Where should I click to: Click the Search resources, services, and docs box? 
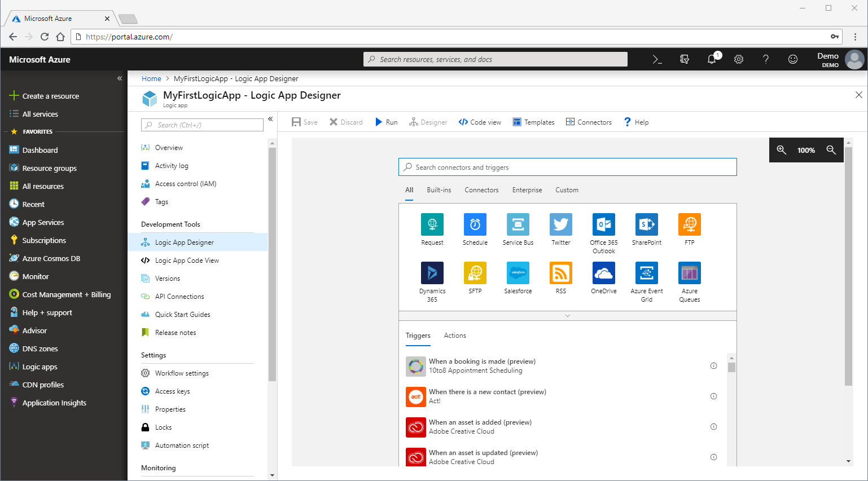pyautogui.click(x=496, y=59)
